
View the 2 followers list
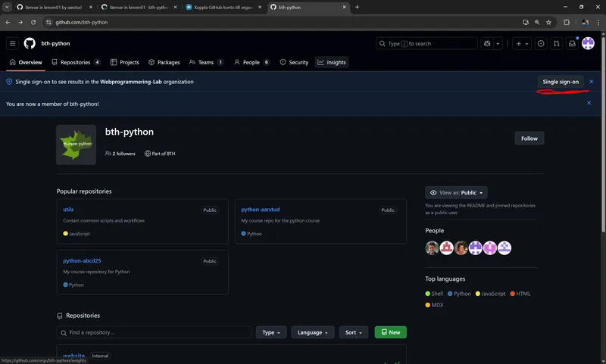click(120, 154)
